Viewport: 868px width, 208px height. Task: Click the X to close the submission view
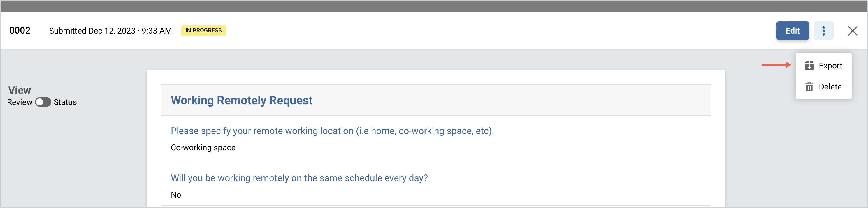(853, 31)
